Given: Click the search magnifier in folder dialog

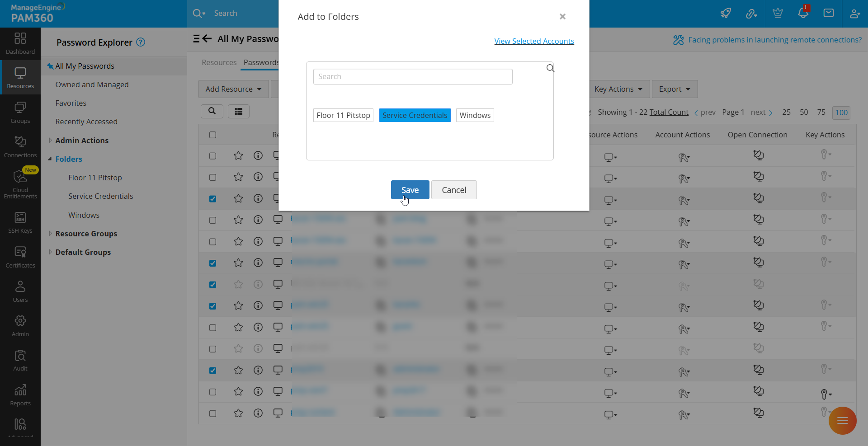Looking at the screenshot, I should (x=550, y=68).
